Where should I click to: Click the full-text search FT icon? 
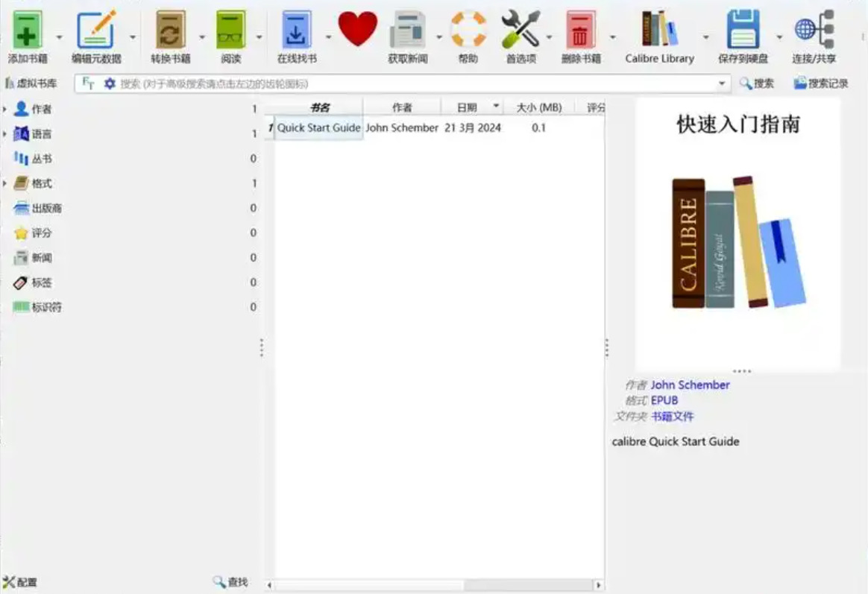tap(88, 83)
